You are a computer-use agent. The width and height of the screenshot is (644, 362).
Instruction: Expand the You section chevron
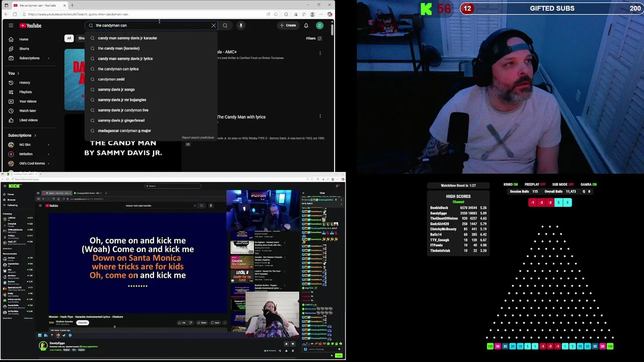[18, 73]
